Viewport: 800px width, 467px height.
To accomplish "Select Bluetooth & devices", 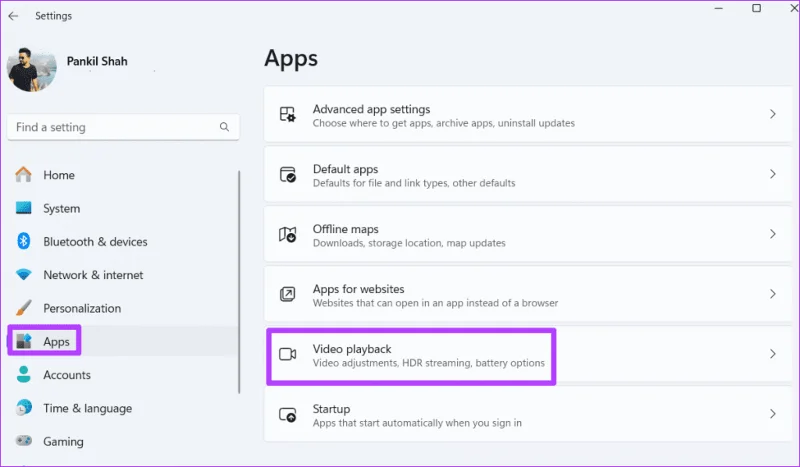I will click(x=95, y=241).
